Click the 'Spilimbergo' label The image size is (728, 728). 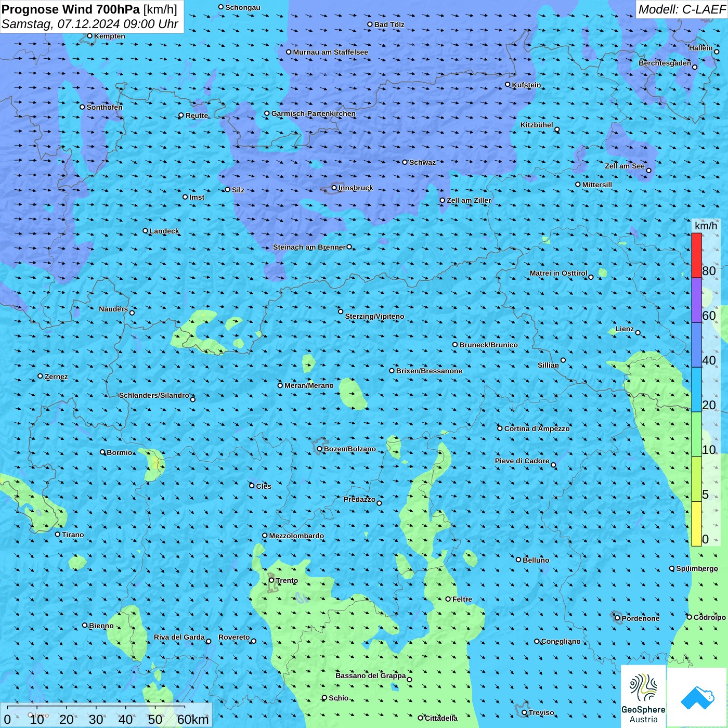(x=697, y=568)
